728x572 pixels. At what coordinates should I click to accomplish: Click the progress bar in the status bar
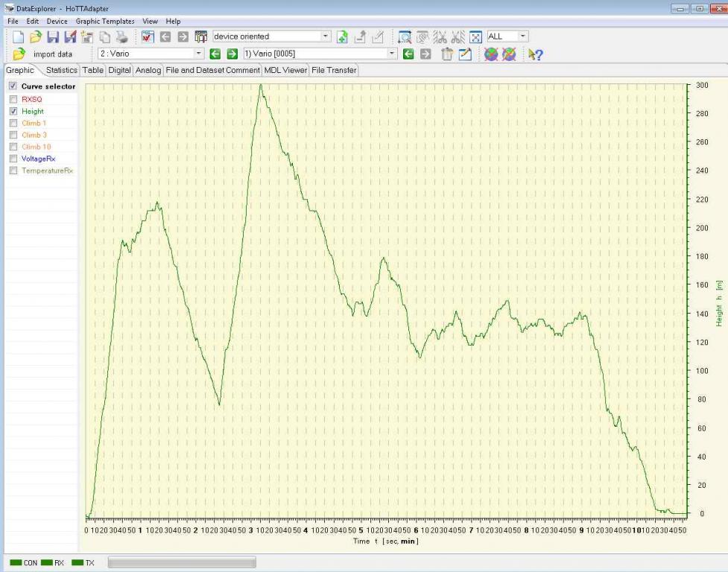point(182,562)
